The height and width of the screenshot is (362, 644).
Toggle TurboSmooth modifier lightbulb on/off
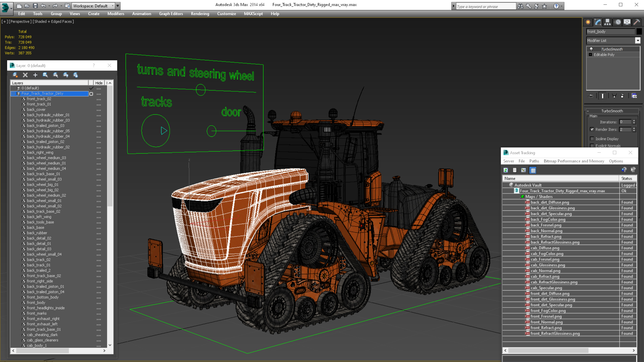click(x=591, y=49)
